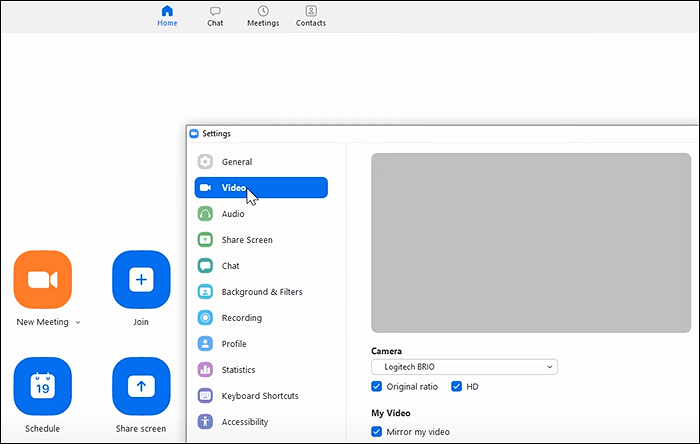This screenshot has width=700, height=444.
Task: Open the Recording settings icon
Action: point(205,318)
